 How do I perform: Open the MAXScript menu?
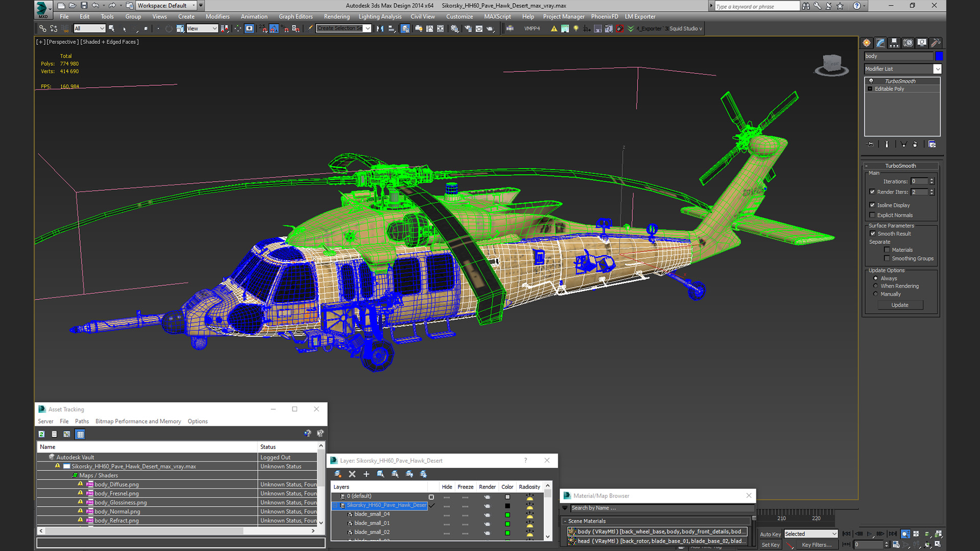point(497,17)
